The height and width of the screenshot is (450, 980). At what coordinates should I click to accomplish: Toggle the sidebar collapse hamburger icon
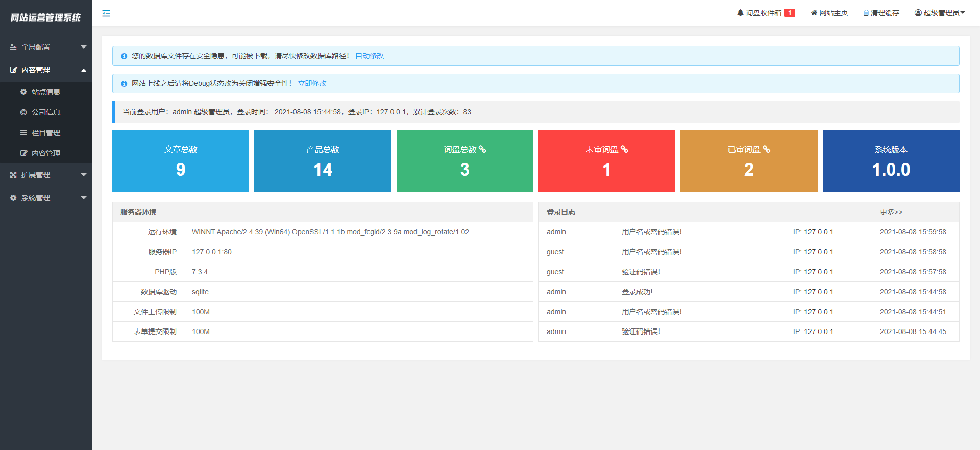click(x=106, y=13)
